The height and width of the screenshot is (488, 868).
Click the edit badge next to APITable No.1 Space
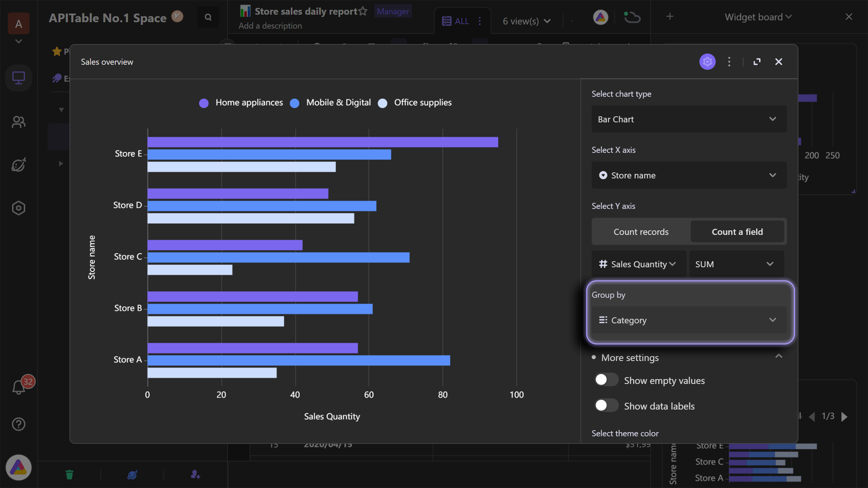point(177,16)
